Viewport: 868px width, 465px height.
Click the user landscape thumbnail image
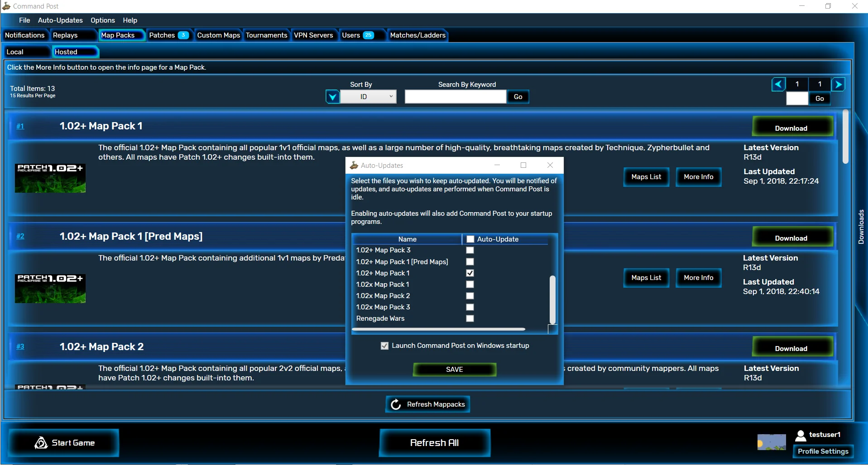pyautogui.click(x=772, y=442)
